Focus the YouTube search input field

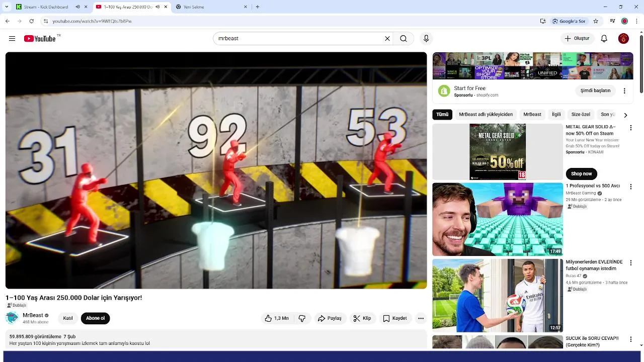pos(299,39)
